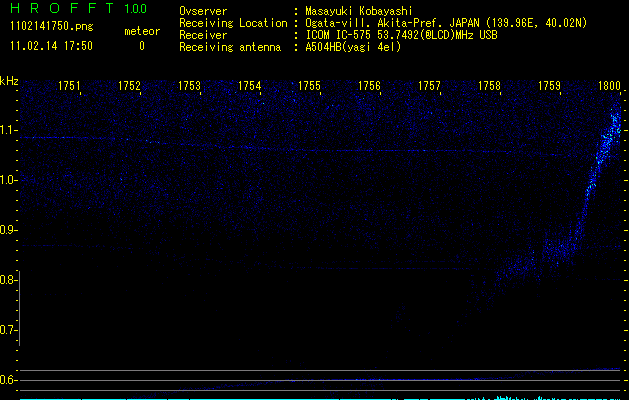Viewport: 629px width, 400px height.
Task: Click the 1.1 frequency axis label
Action: click(8, 130)
